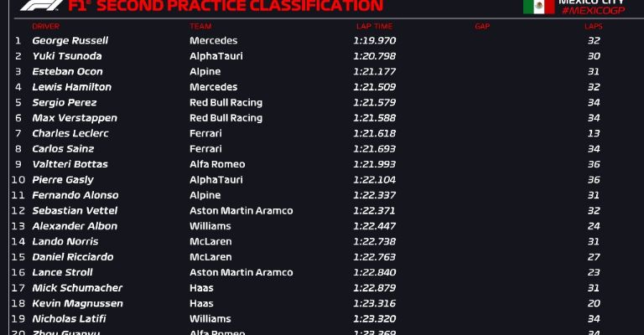This screenshot has height=335, width=644.
Task: Click the LAP TIME column header
Action: point(375,27)
